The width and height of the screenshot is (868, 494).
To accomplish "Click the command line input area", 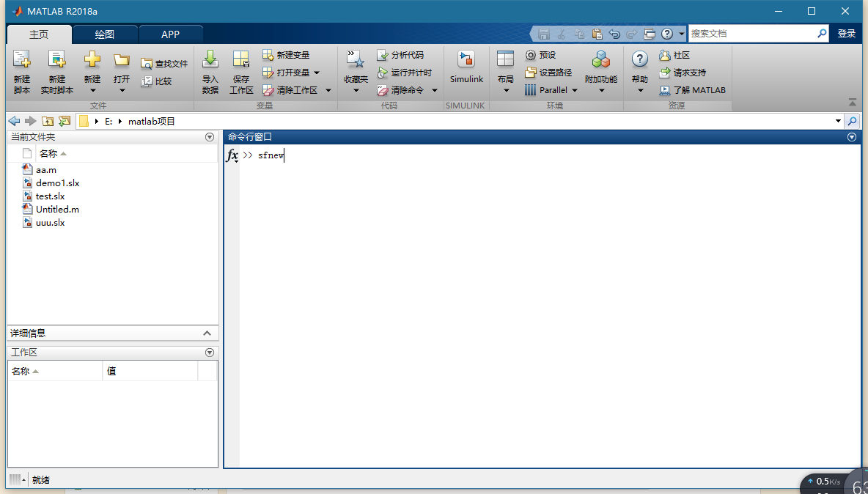I will tap(549, 155).
